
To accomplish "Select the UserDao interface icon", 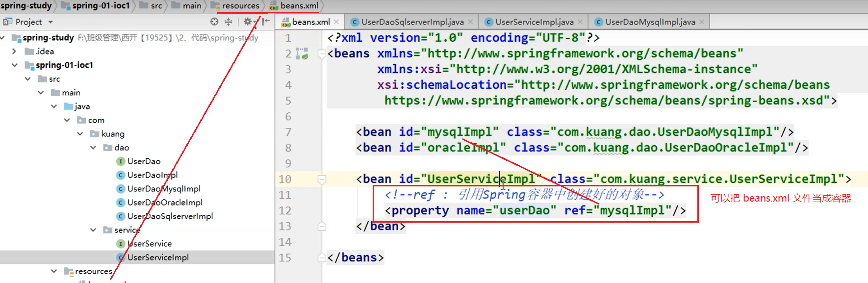I will pos(121,161).
